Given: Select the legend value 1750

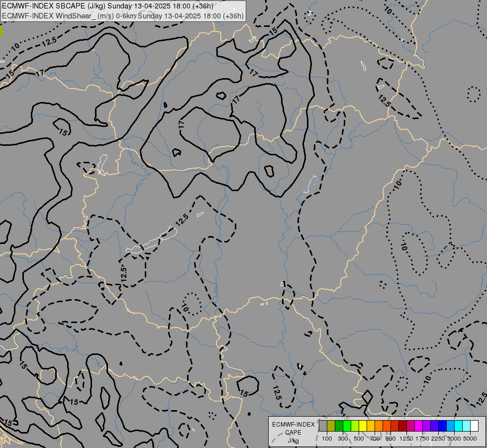Looking at the screenshot, I should pos(422,439).
